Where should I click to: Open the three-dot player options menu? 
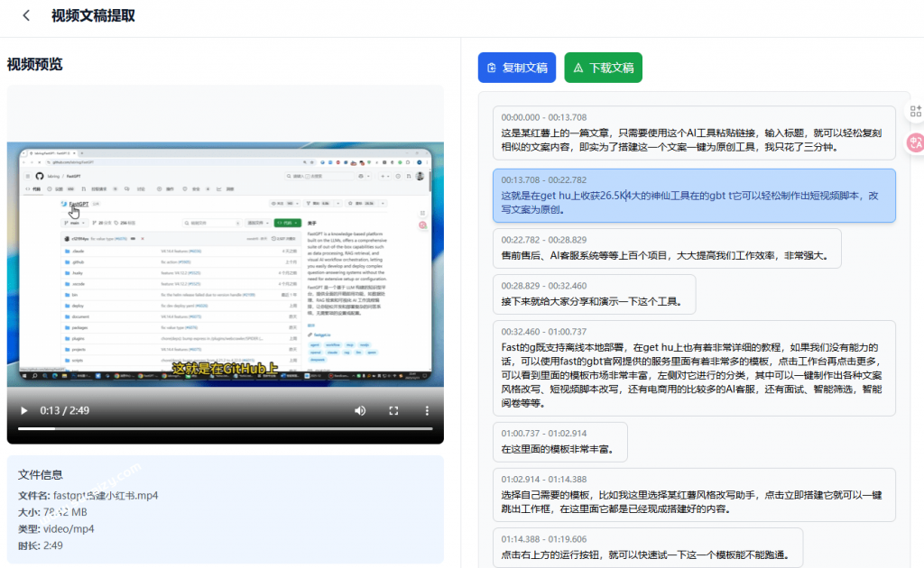(x=426, y=410)
